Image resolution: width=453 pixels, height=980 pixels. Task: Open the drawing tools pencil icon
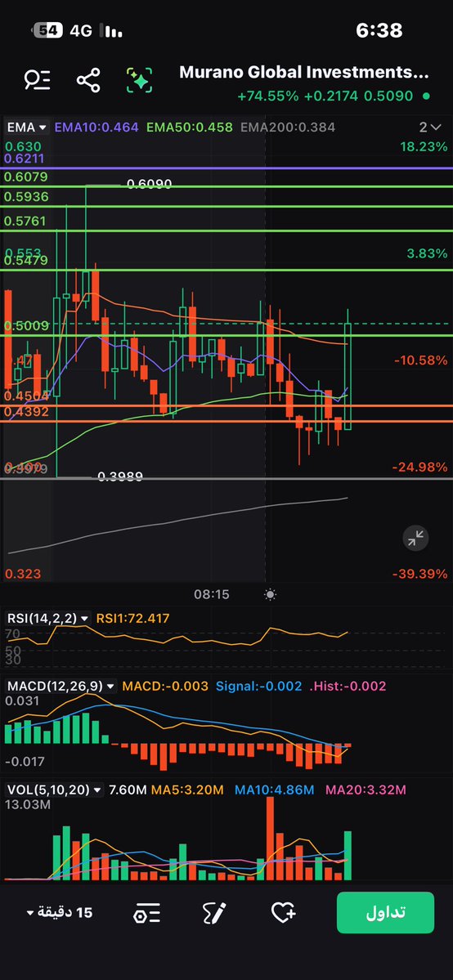tap(213, 913)
